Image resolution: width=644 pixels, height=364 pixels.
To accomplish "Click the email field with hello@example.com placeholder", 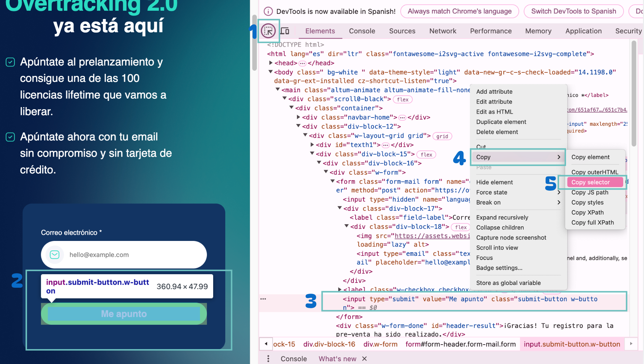I will click(x=124, y=255).
